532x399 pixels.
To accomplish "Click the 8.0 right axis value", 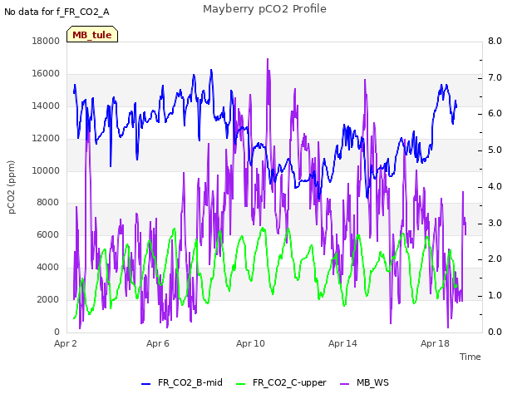I will pyautogui.click(x=495, y=41).
